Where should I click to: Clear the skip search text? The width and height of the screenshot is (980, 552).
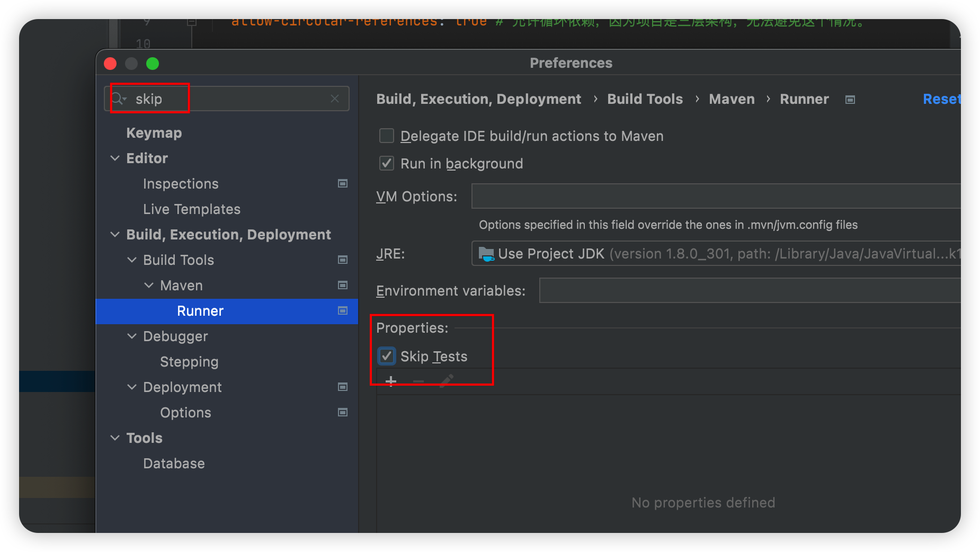335,99
